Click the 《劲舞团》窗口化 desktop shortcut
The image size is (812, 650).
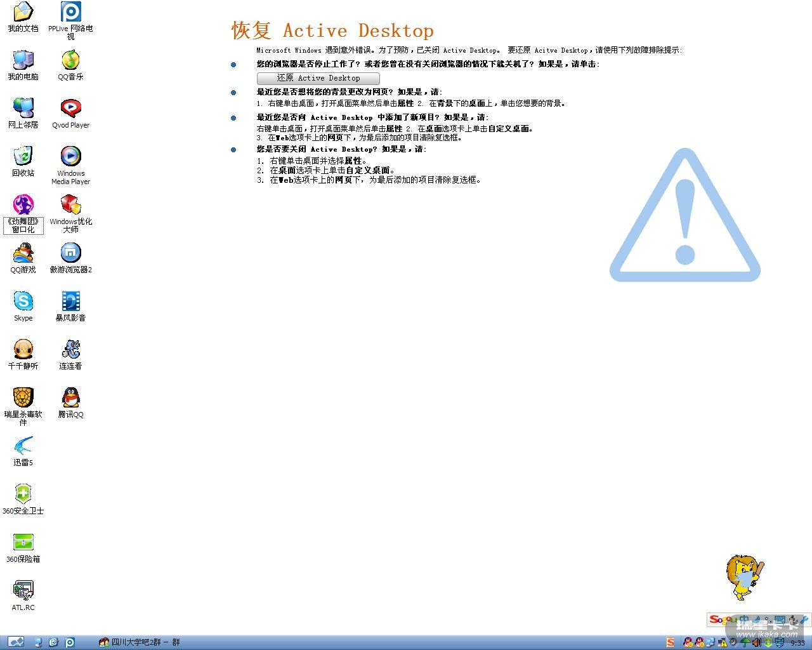[x=23, y=214]
